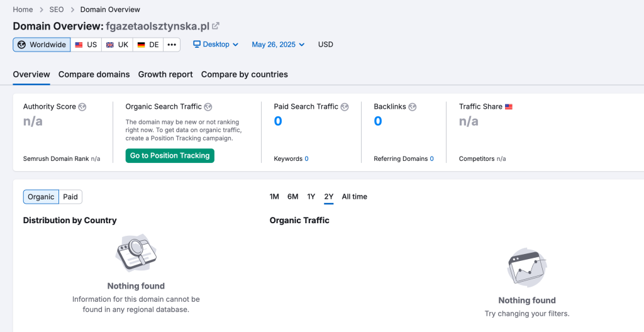Set time range to All time

(355, 197)
